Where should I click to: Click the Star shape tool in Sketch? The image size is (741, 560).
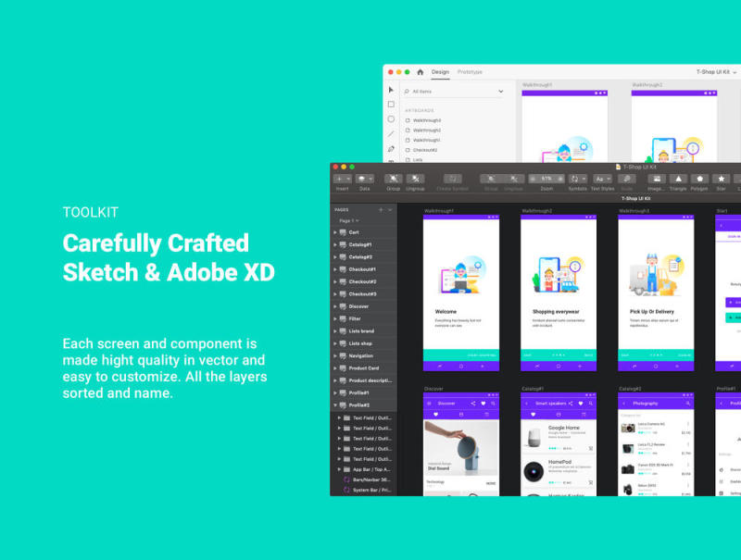[x=722, y=179]
